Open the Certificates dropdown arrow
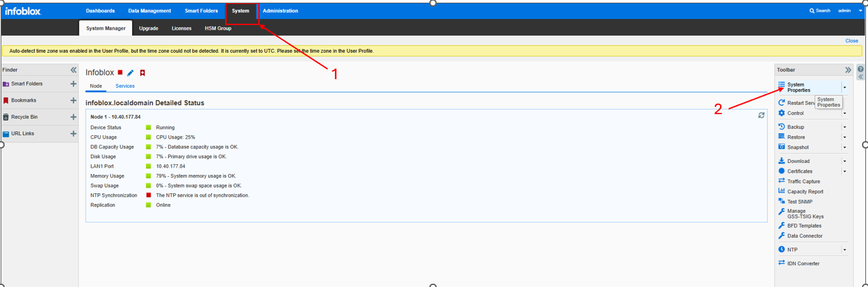The image size is (868, 287). coord(844,172)
